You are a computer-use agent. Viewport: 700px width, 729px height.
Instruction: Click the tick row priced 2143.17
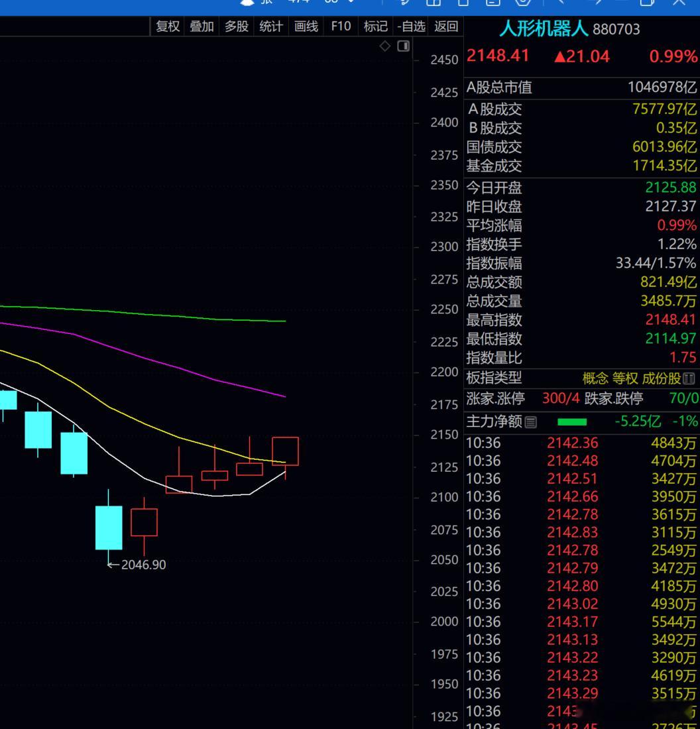581,622
